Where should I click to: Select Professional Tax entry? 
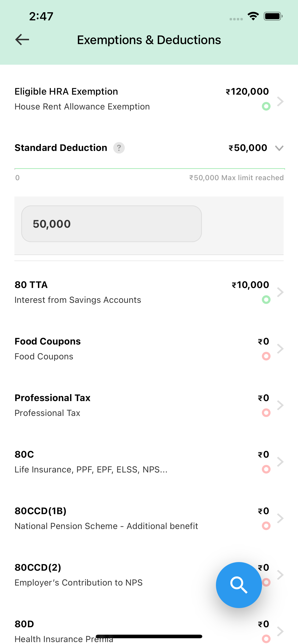[x=149, y=405]
